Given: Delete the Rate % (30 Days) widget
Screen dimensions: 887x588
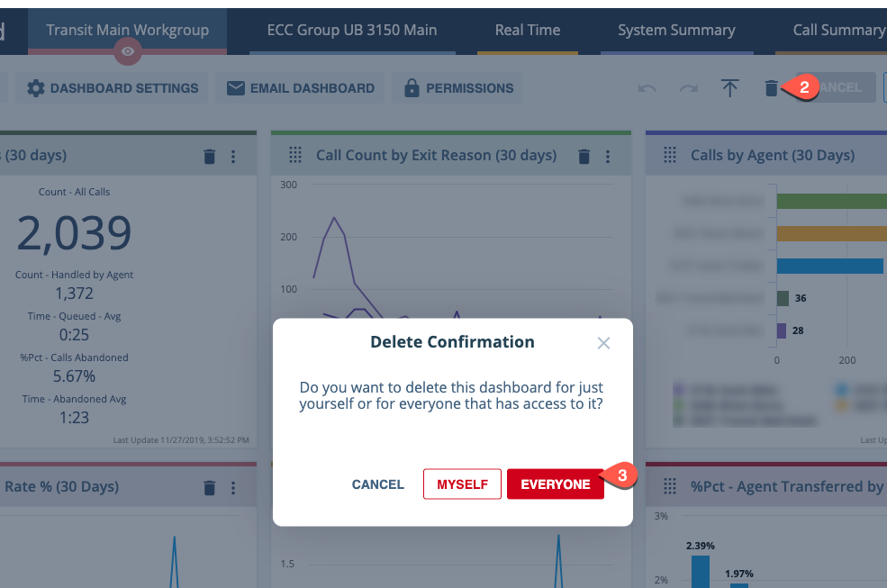Looking at the screenshot, I should [209, 488].
